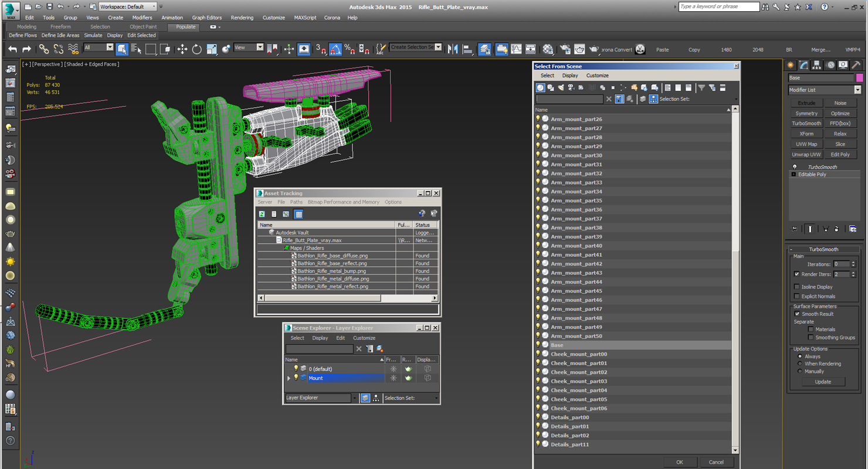The height and width of the screenshot is (469, 868).
Task: Open Render Setup teapot icon
Action: [x=565, y=49]
